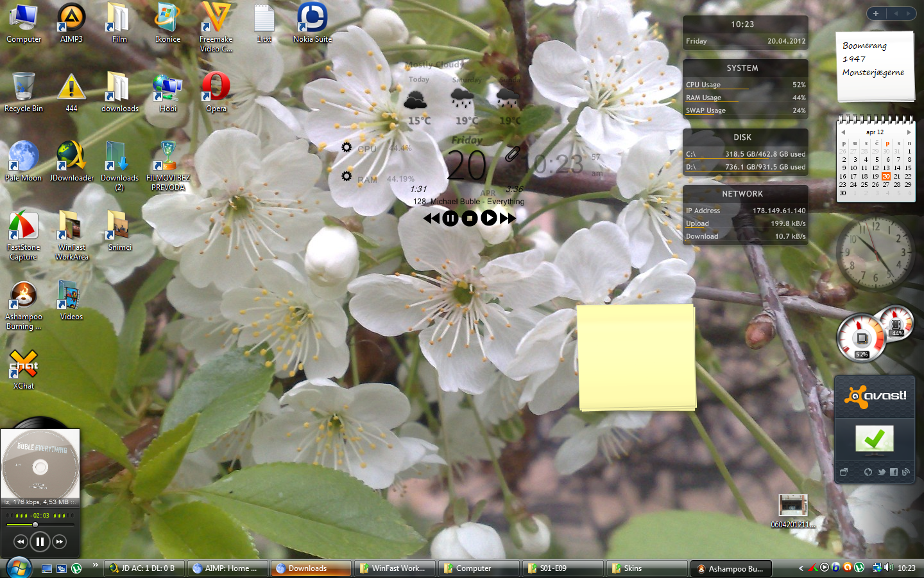Switch to WinFast WorkArea taskbar window

tap(395, 568)
